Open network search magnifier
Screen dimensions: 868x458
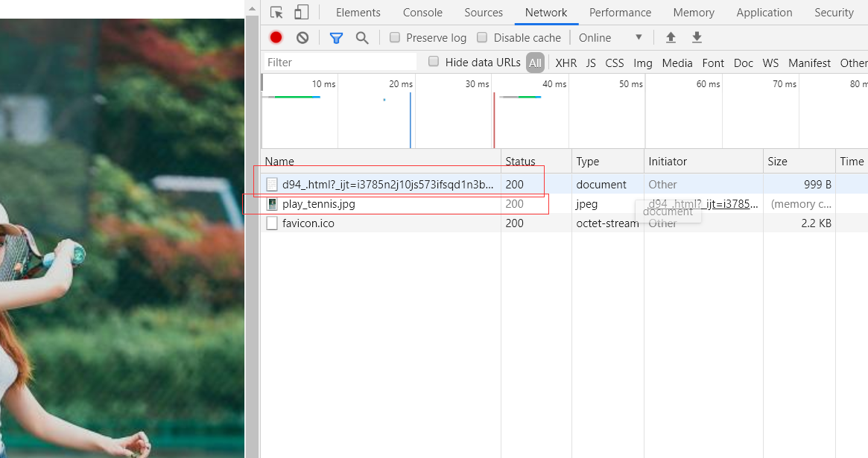[362, 38]
